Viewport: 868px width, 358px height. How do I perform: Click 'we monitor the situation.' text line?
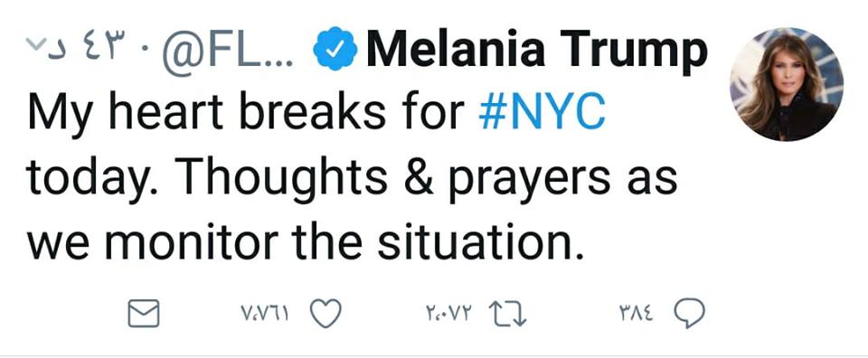point(307,241)
